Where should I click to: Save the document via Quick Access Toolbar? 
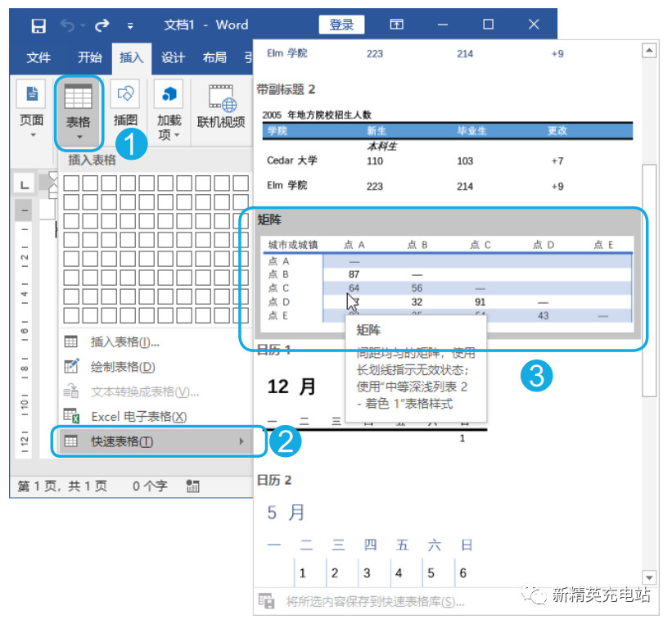pyautogui.click(x=38, y=25)
